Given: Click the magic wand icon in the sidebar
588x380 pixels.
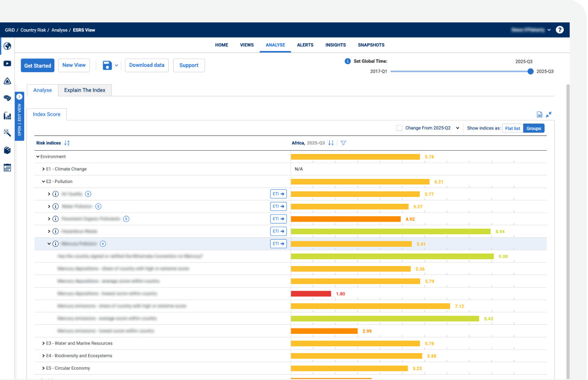Looking at the screenshot, I should (x=7, y=133).
